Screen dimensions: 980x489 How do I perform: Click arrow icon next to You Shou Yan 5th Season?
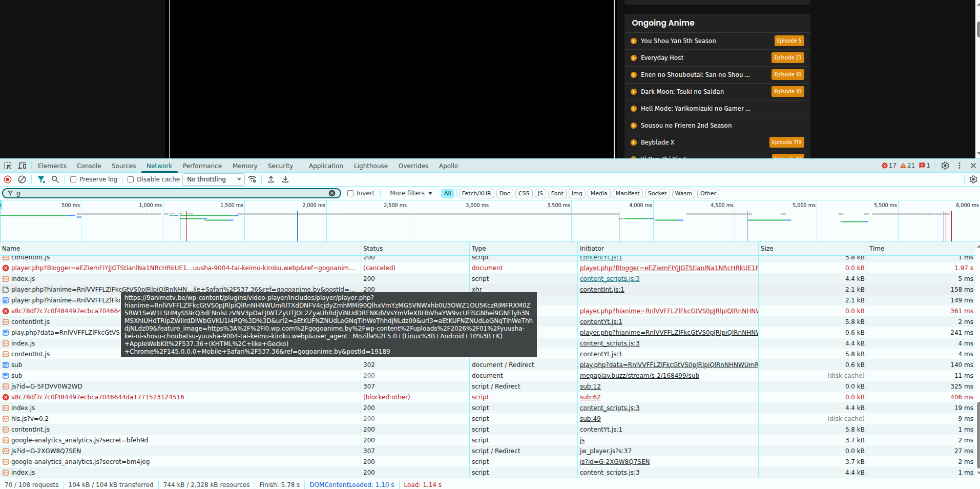pyautogui.click(x=634, y=41)
